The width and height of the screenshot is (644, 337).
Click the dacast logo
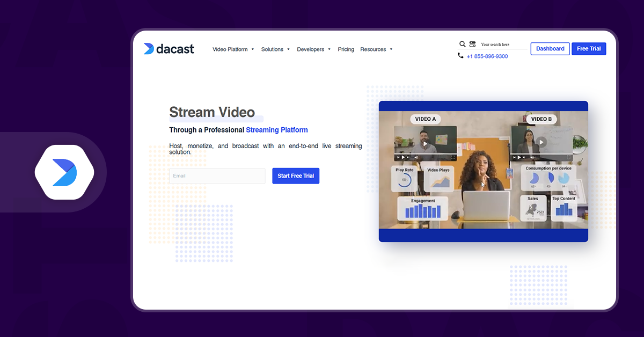coord(169,49)
